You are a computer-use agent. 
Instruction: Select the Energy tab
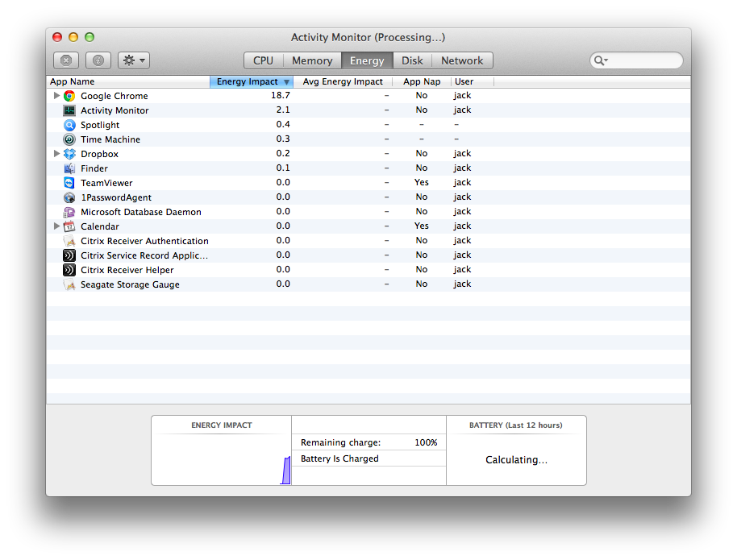pos(367,60)
